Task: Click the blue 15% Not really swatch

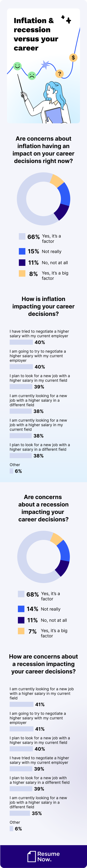Action: click(22, 251)
